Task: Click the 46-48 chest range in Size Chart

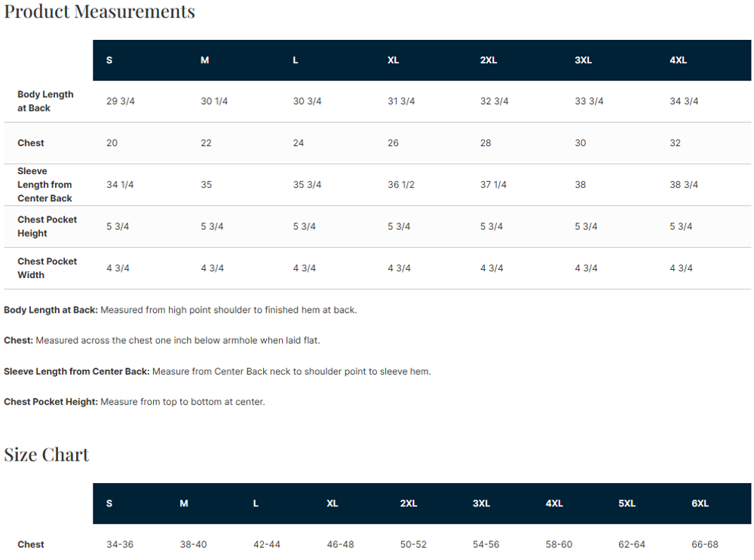Action: coord(340,544)
